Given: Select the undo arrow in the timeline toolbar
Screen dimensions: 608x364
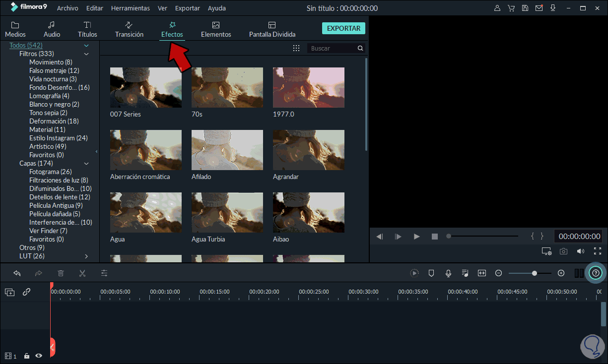Looking at the screenshot, I should (x=17, y=273).
